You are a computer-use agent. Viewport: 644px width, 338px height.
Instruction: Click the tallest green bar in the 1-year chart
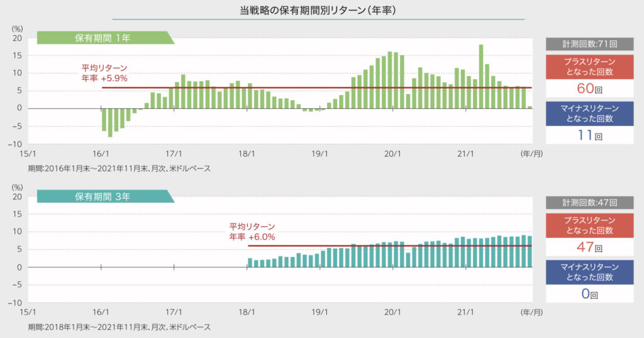click(x=481, y=76)
